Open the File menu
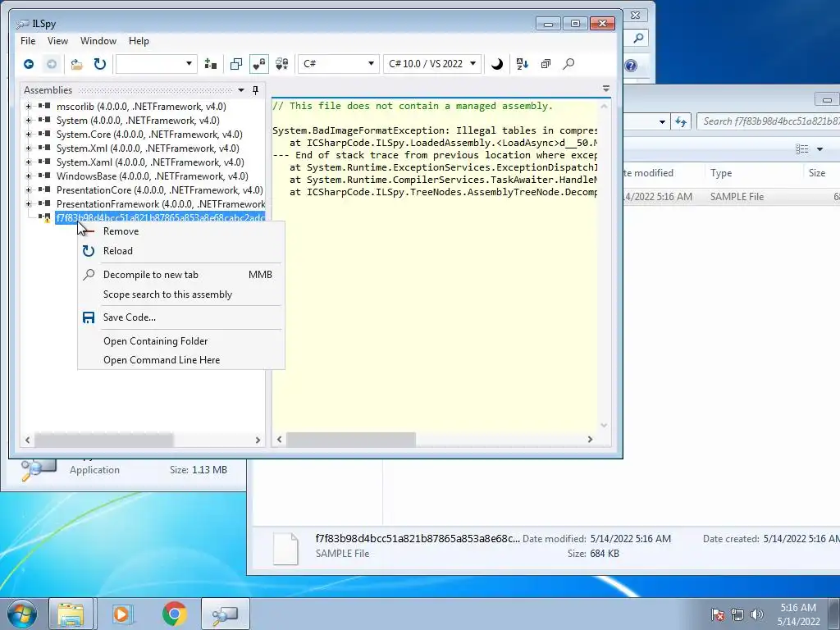The image size is (840, 630). coord(28,41)
